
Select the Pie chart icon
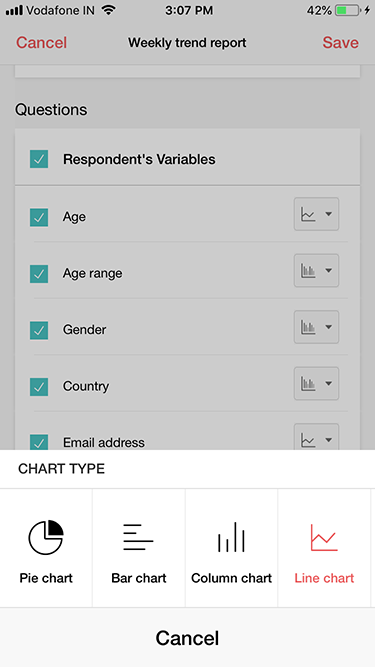46,537
